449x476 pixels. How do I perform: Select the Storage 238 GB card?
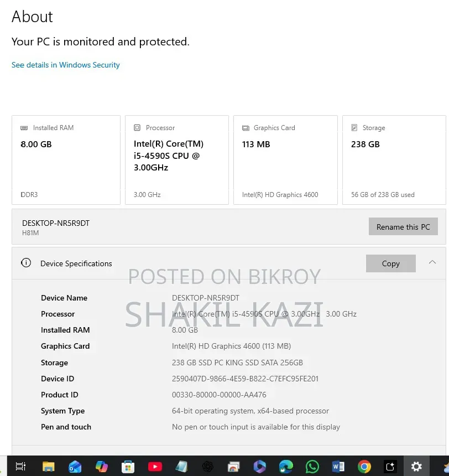point(394,160)
